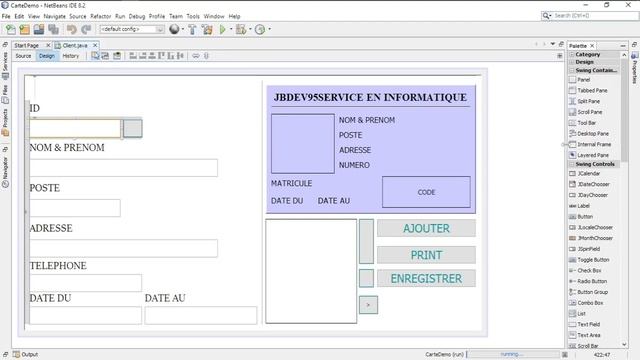Click the Preview Design icon
The height and width of the screenshot is (360, 640).
click(x=117, y=56)
